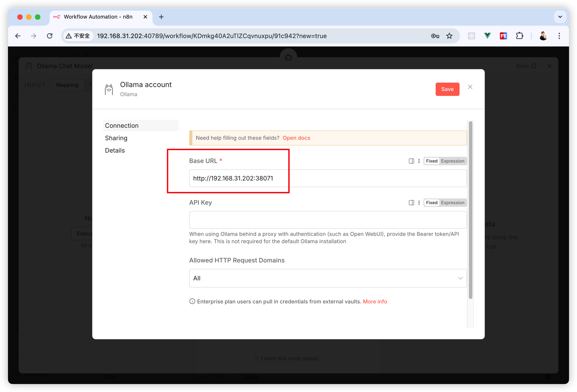Switch to the Details tab

click(115, 150)
